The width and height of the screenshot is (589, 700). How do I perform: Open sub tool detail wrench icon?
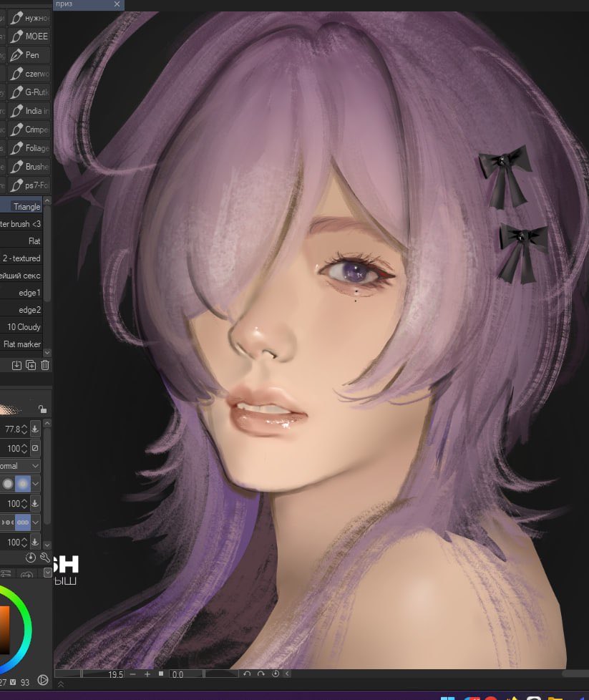click(x=44, y=557)
